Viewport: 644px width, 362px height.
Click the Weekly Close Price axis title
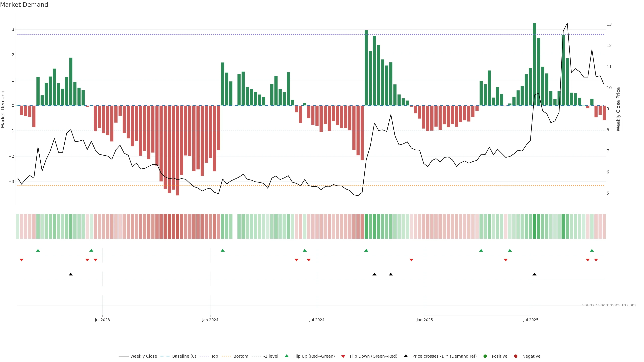tap(618, 109)
